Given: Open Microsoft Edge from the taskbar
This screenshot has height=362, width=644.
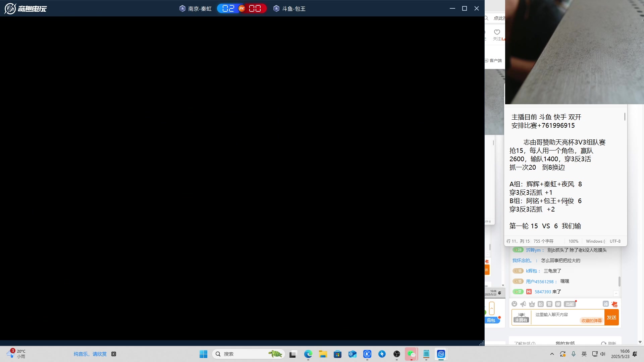Looking at the screenshot, I should [x=308, y=354].
